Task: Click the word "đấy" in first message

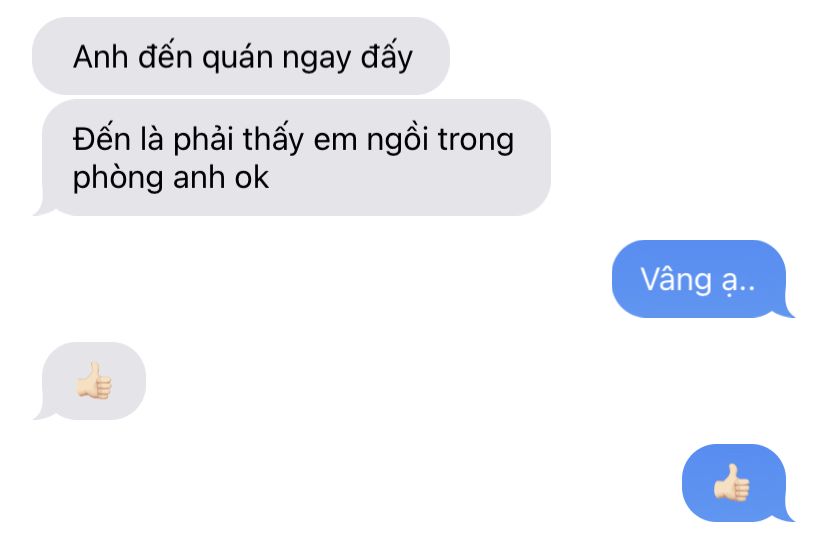Action: (387, 57)
